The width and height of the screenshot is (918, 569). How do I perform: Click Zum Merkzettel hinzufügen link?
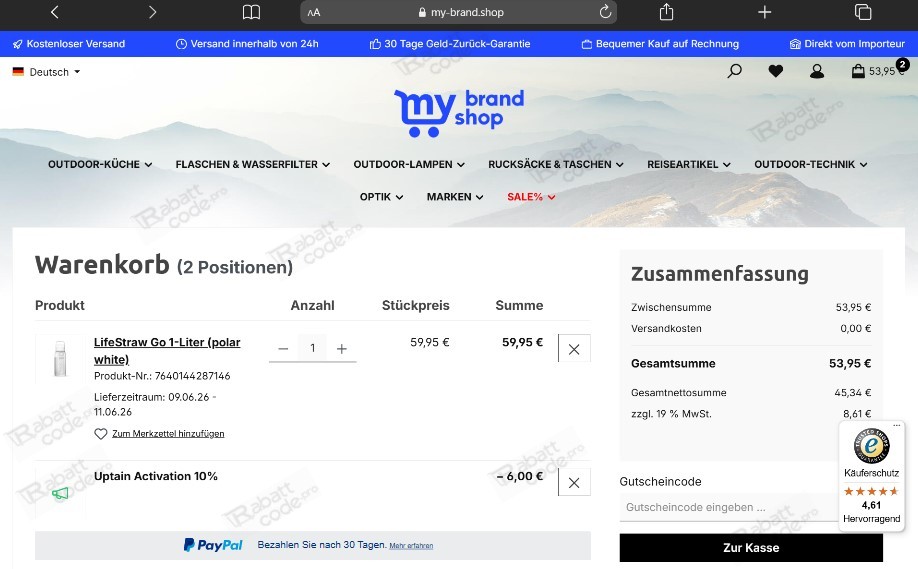[x=168, y=434]
